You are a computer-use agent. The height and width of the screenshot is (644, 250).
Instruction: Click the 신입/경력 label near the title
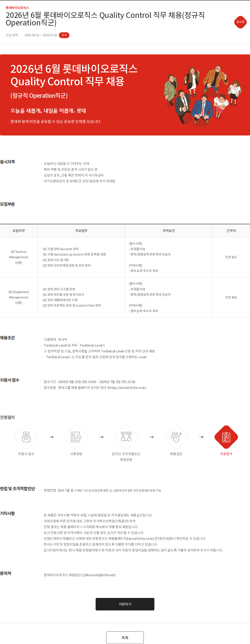click(x=12, y=35)
